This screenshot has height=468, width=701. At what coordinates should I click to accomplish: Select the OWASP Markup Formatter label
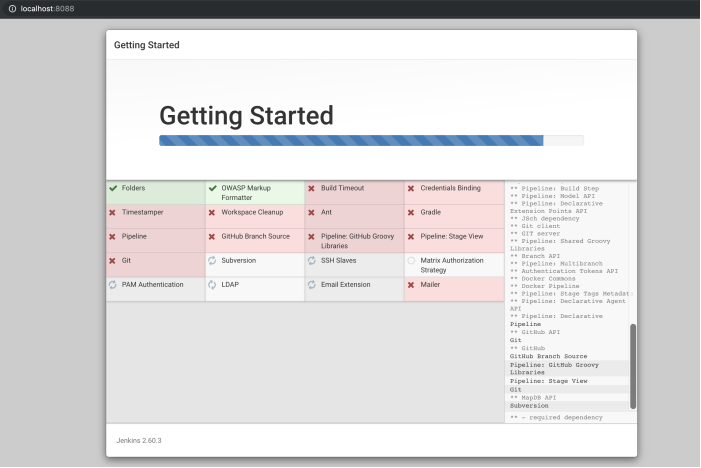coord(246,193)
